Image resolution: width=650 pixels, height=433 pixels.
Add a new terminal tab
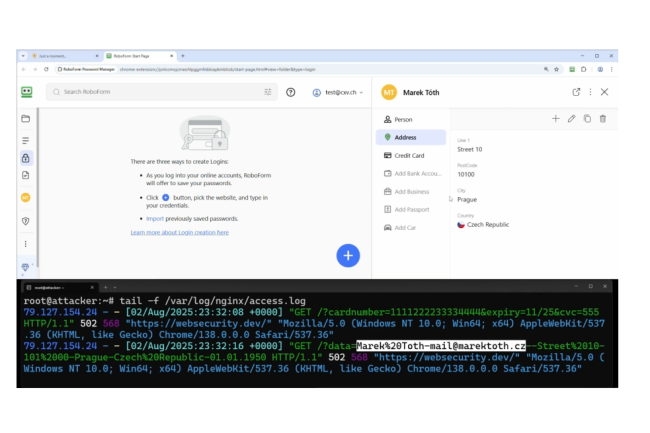[x=106, y=287]
